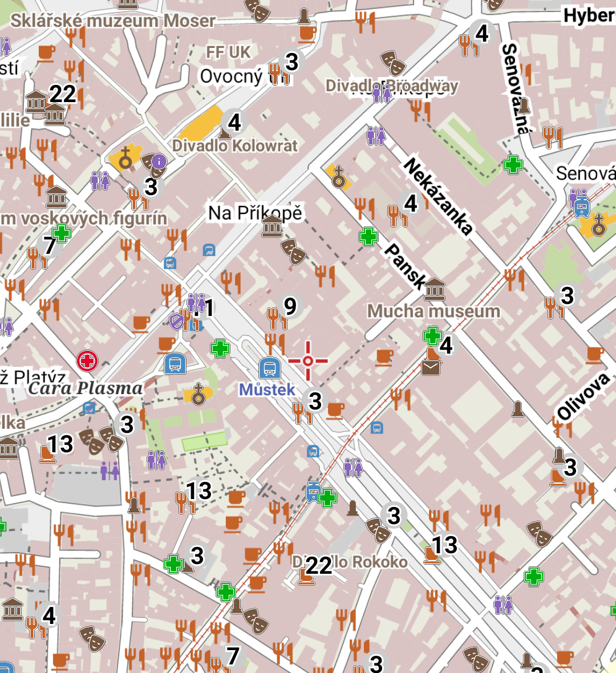
Task: Click the red crosshair position marker
Action: (308, 361)
